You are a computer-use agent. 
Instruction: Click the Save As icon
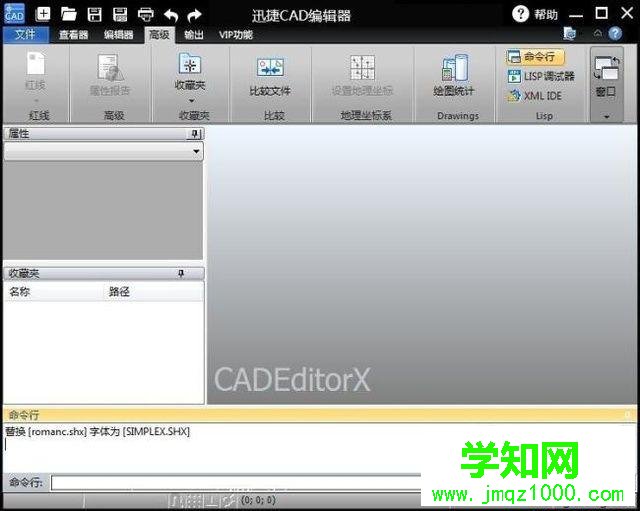tap(120, 14)
